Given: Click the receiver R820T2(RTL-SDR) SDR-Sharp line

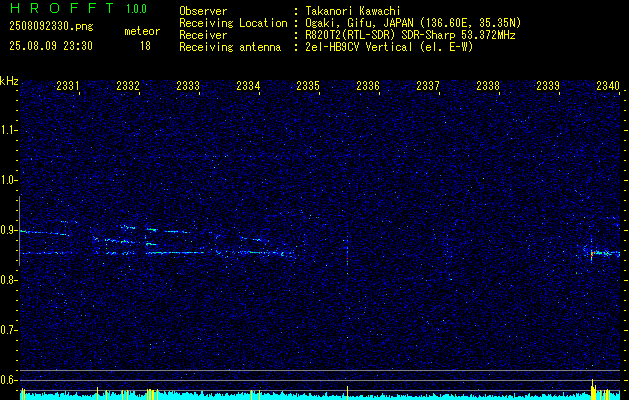Looking at the screenshot, I should coord(410,35).
